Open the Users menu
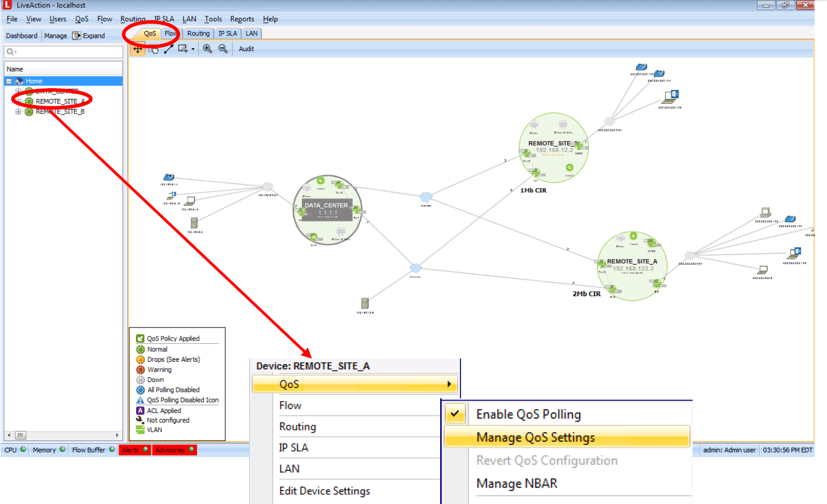The width and height of the screenshot is (827, 504). pos(58,19)
